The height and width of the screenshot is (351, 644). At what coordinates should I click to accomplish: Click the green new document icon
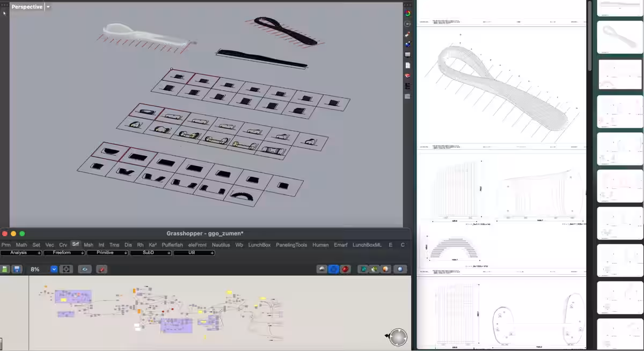coord(5,269)
